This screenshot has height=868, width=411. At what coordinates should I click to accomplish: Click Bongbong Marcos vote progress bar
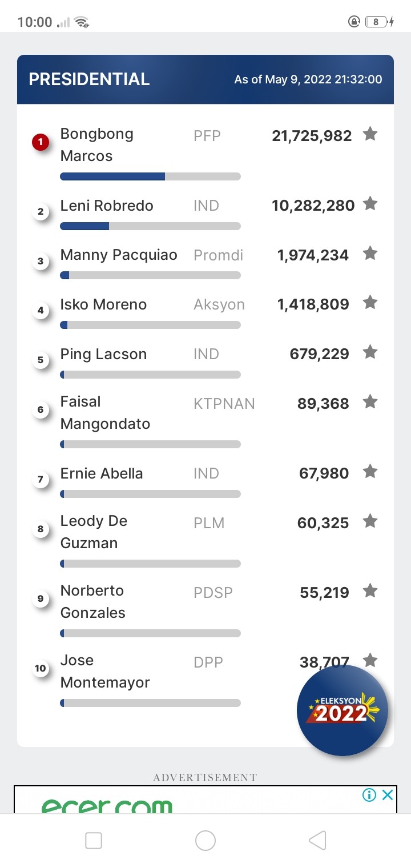tap(151, 176)
